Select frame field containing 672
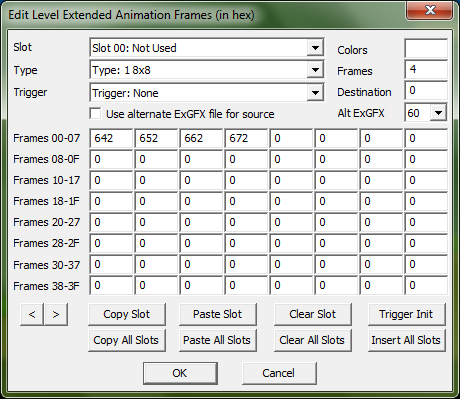The image size is (460, 399). coord(246,138)
